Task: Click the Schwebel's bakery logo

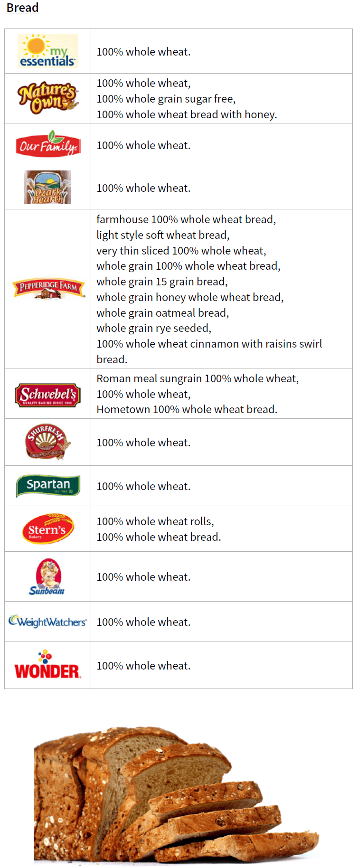Action: tap(47, 395)
